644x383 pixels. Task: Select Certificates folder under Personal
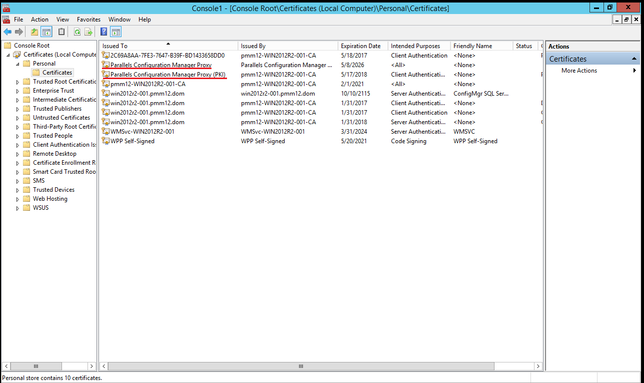click(57, 73)
